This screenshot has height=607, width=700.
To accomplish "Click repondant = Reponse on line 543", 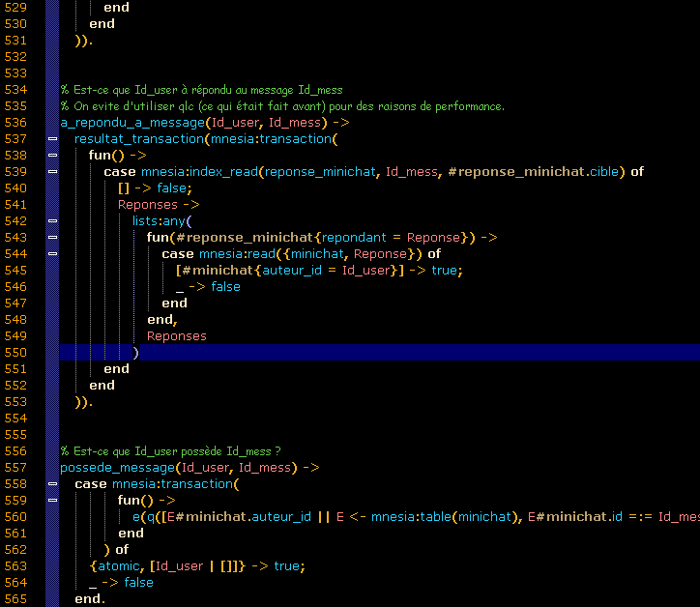I will pyautogui.click(x=391, y=238).
